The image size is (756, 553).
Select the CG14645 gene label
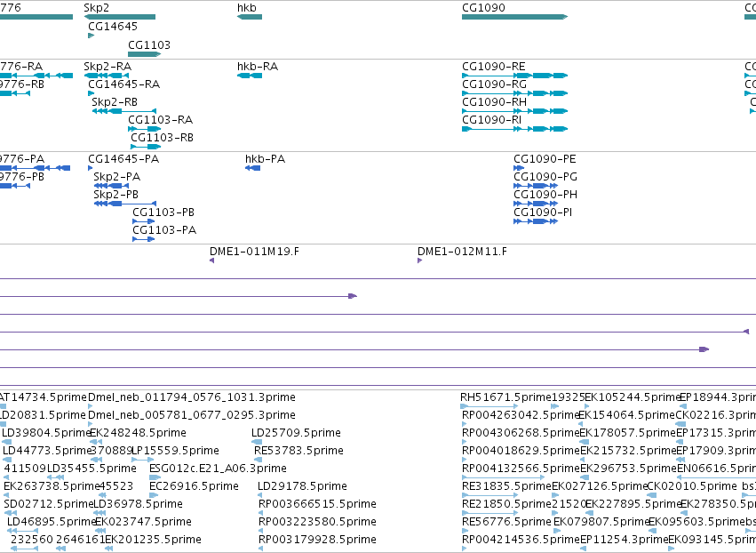[113, 26]
